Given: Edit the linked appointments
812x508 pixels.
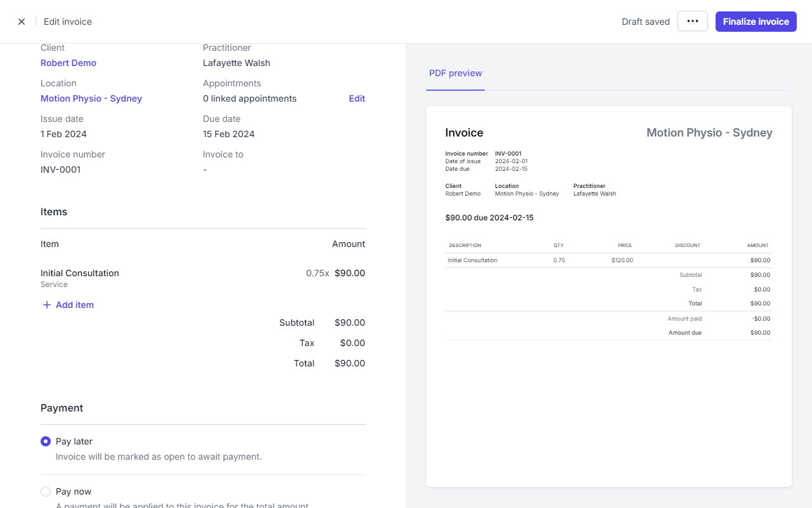Looking at the screenshot, I should point(357,98).
